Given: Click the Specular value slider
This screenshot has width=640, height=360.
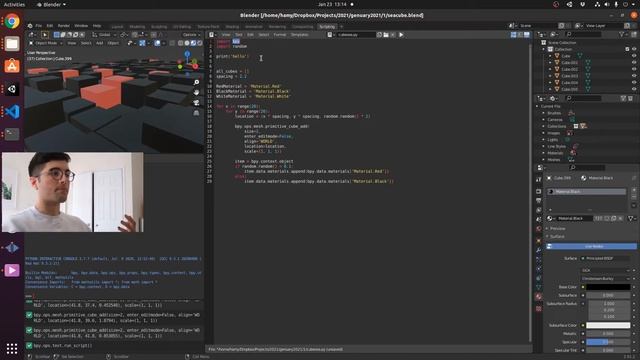Looking at the screenshot, I should [x=608, y=342].
